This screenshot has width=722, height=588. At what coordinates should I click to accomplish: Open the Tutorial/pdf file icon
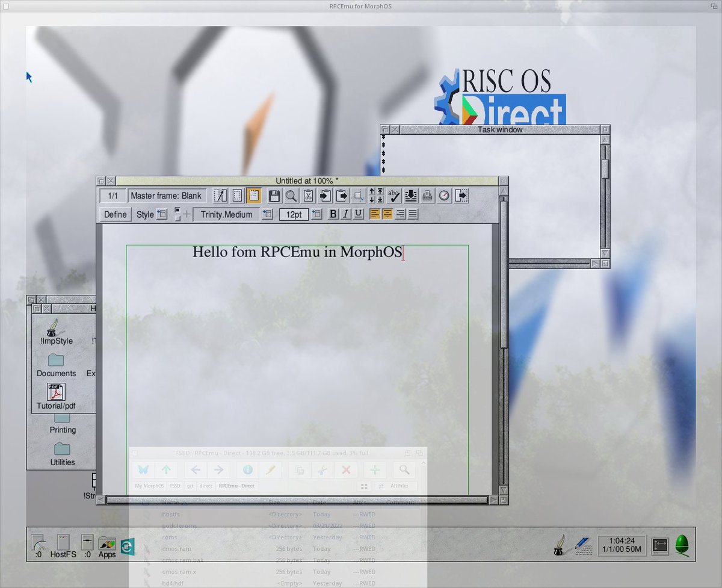56,397
